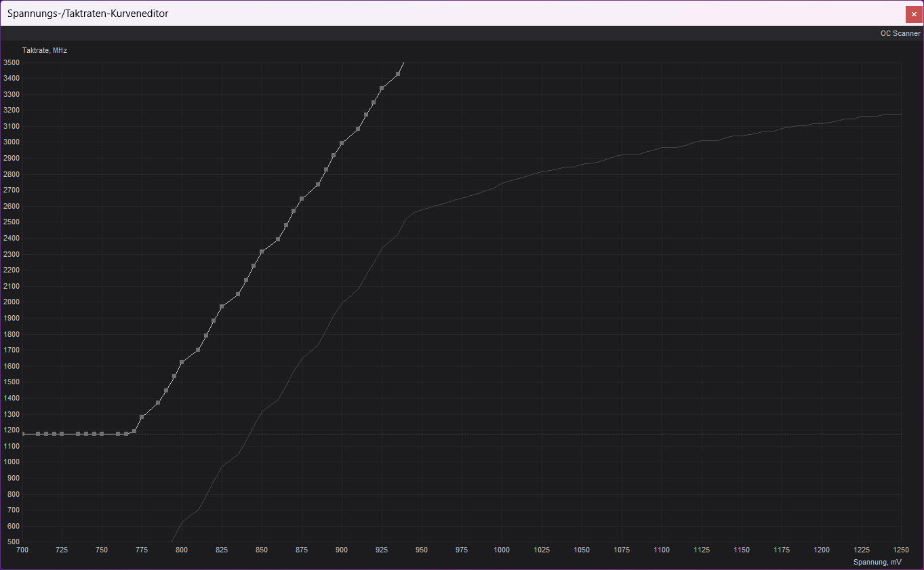Select the curve point at 725 mV
This screenshot has width=924, height=570.
tap(62, 434)
